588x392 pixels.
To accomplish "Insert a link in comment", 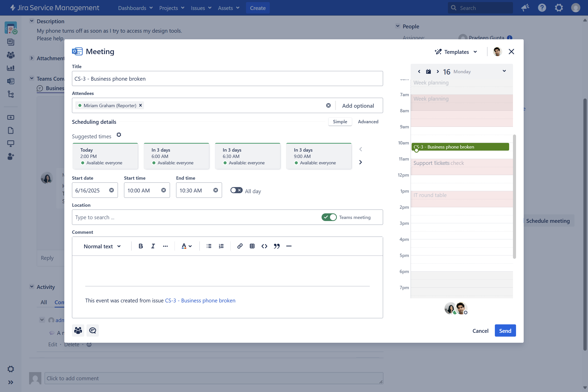I will pyautogui.click(x=240, y=246).
